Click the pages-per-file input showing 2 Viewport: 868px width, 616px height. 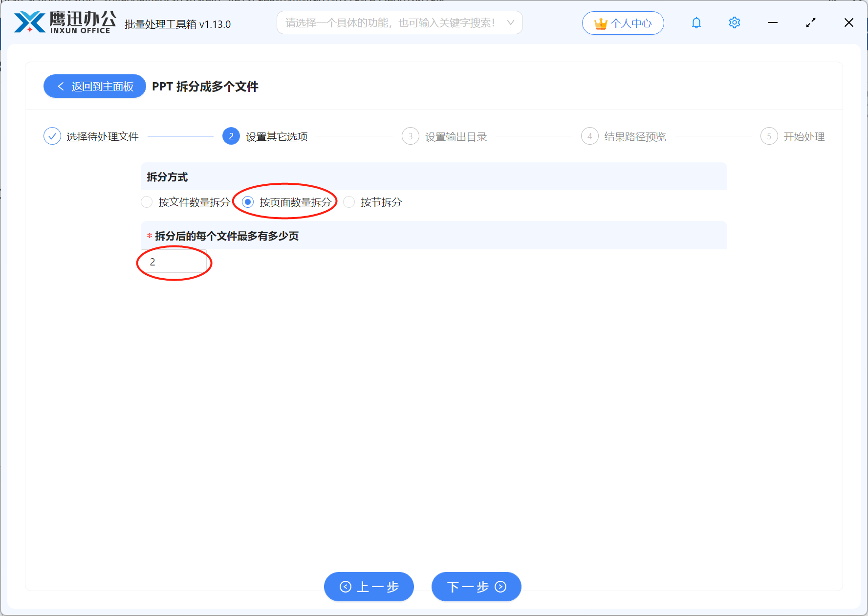(174, 262)
